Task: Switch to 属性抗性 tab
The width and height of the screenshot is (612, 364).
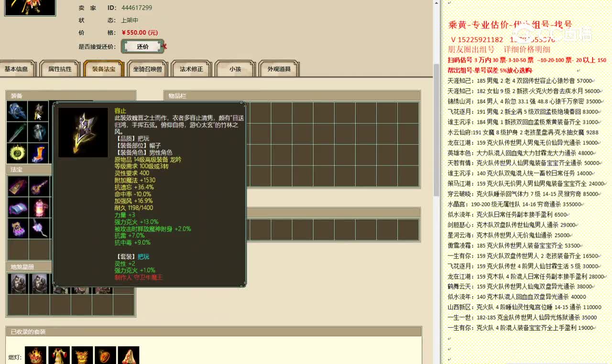Action: [60, 69]
